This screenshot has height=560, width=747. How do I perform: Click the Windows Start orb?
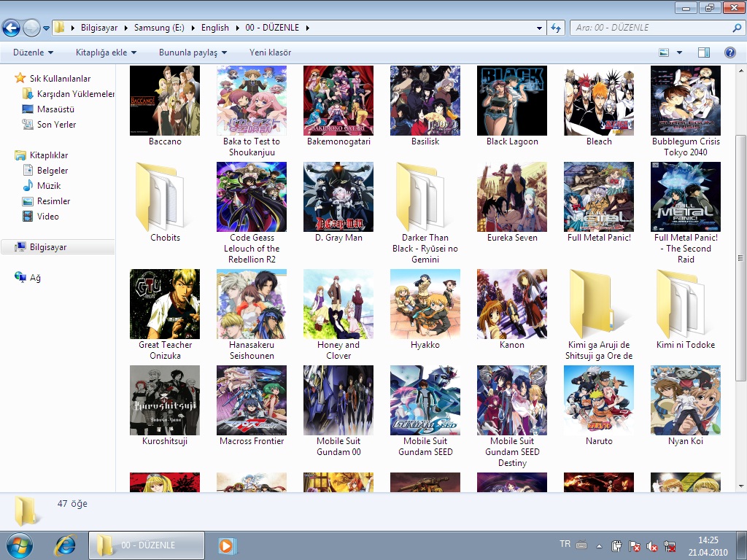point(19,545)
